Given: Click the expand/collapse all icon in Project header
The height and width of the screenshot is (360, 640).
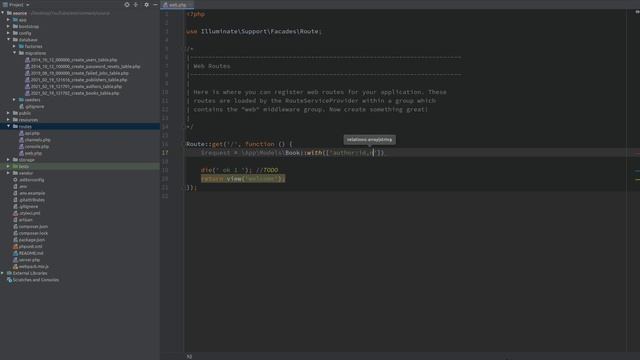Looking at the screenshot, I should point(136,4).
